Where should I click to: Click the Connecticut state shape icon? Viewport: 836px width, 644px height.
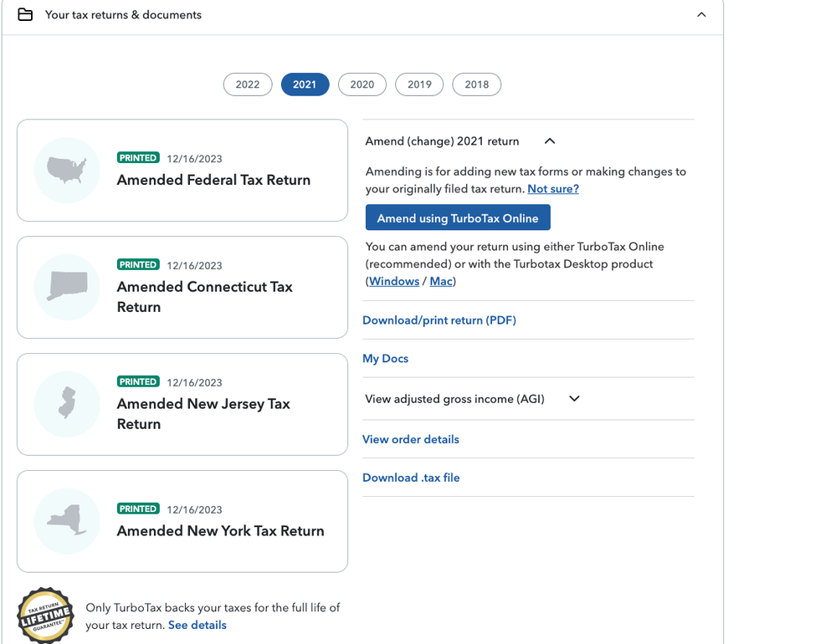[x=67, y=287]
